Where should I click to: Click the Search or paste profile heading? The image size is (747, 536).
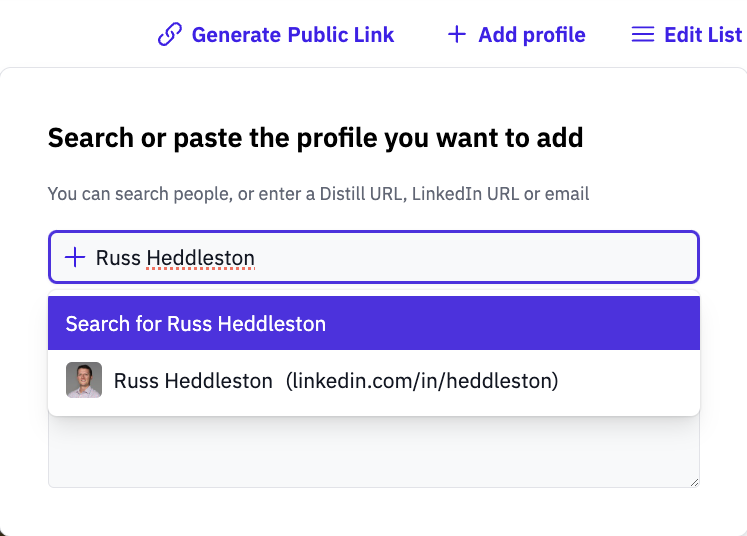(x=315, y=138)
